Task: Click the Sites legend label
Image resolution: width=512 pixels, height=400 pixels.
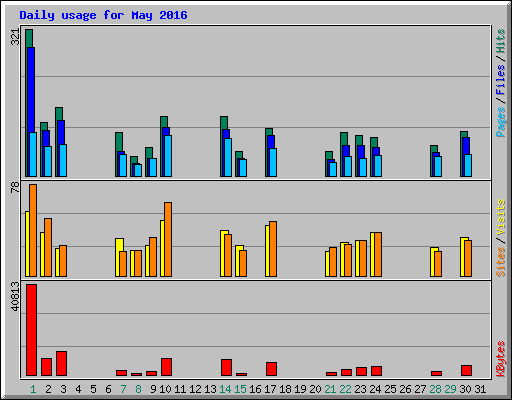Action: point(501,262)
